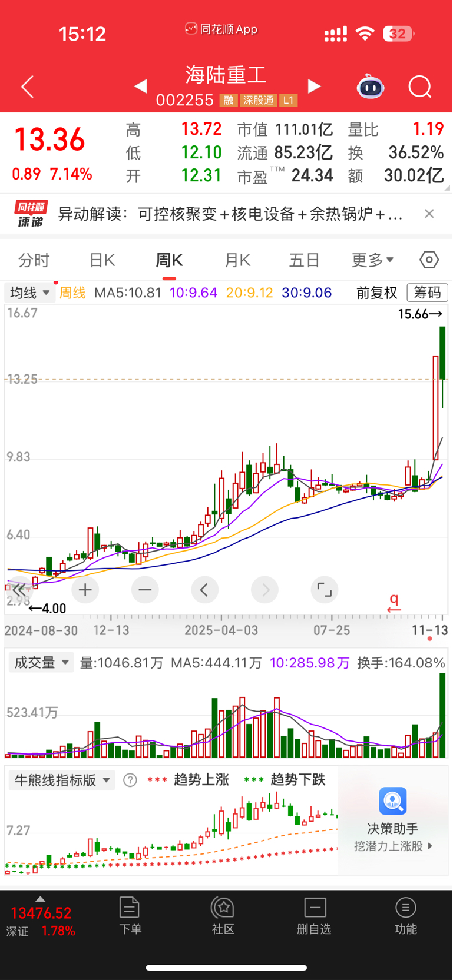Open 牛熊线指标版 help question mark
The height and width of the screenshot is (980, 453).
coord(130,780)
